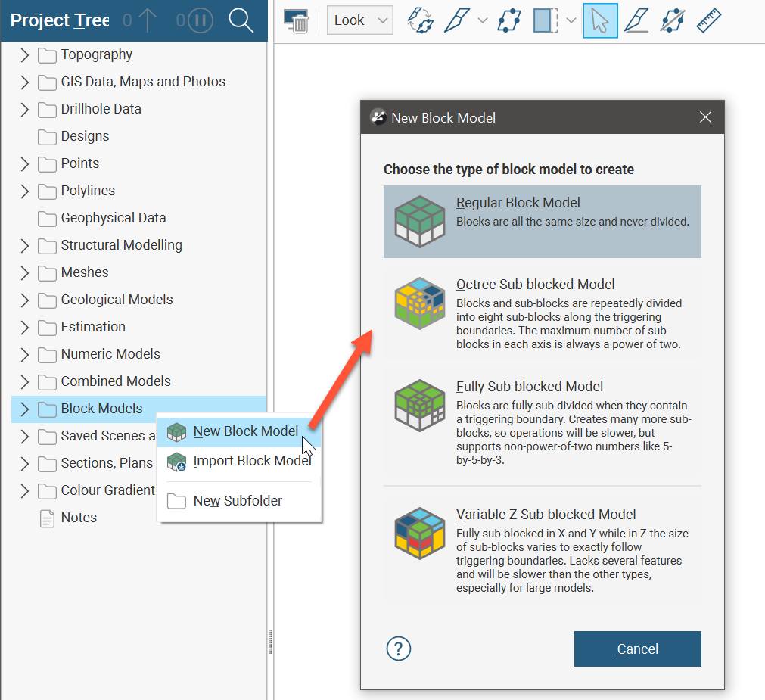Select Fully Sub-blocked Model option
Screen dimensions: 765x700
[542, 422]
